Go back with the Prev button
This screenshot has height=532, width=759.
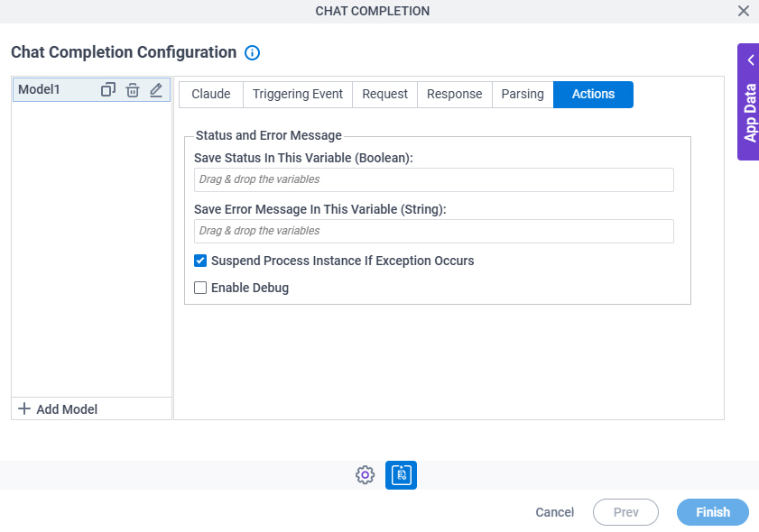coord(626,512)
